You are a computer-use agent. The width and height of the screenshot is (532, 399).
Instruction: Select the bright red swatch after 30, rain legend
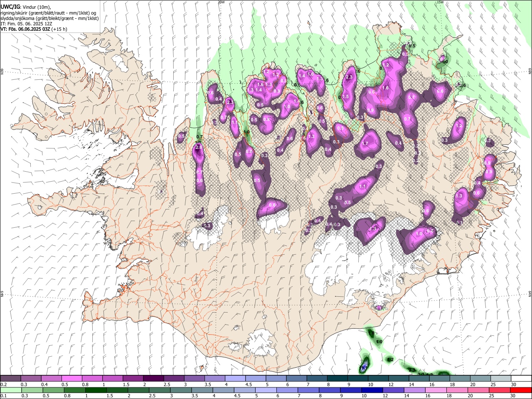click(520, 390)
